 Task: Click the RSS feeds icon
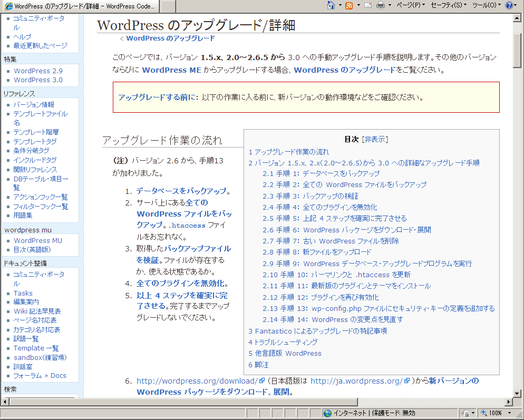(x=349, y=5)
